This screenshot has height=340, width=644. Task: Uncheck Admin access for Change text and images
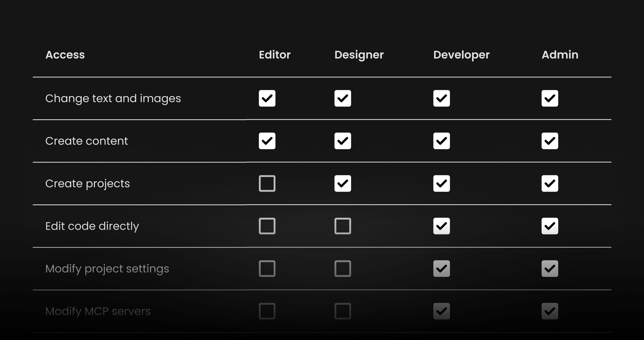[x=550, y=98]
